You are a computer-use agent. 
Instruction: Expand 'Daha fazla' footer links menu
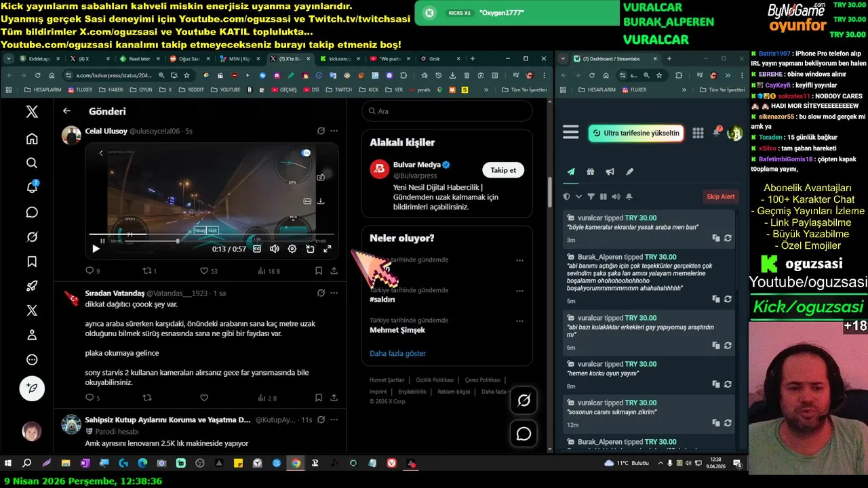point(496,392)
